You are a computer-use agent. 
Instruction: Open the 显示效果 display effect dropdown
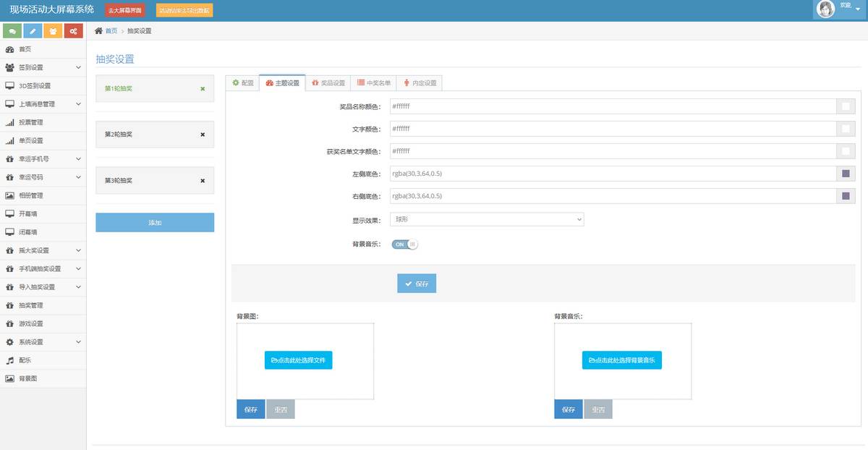(x=487, y=218)
